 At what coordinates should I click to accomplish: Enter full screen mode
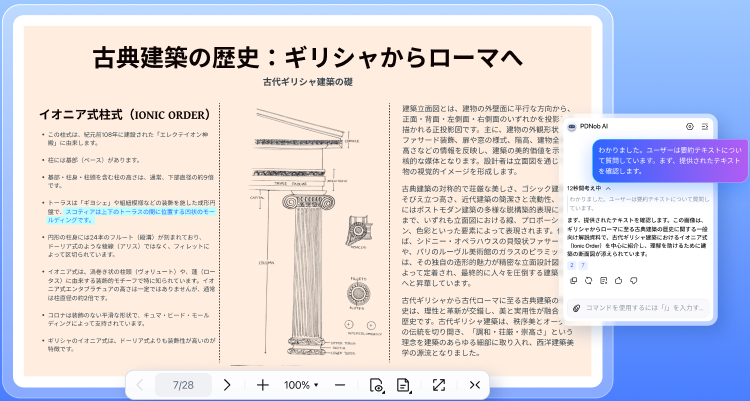click(x=439, y=385)
